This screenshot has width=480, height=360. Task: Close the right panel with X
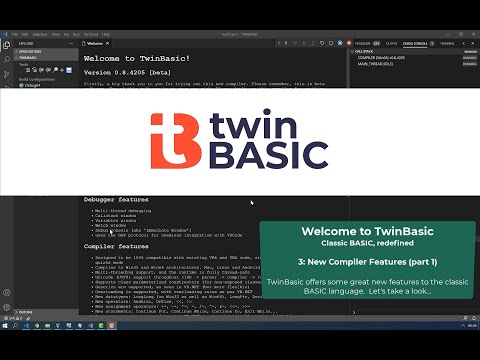(x=473, y=43)
